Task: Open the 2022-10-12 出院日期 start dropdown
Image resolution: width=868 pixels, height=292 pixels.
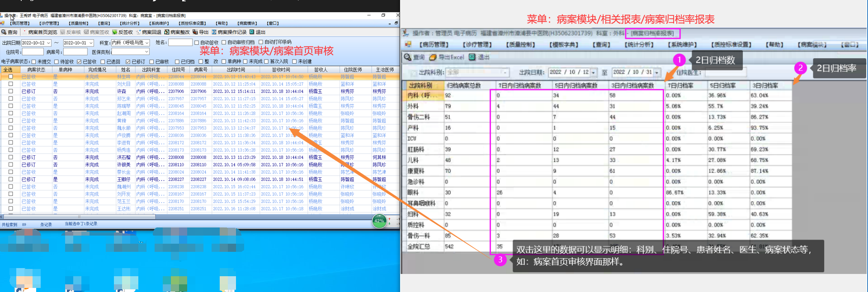Action: point(48,43)
